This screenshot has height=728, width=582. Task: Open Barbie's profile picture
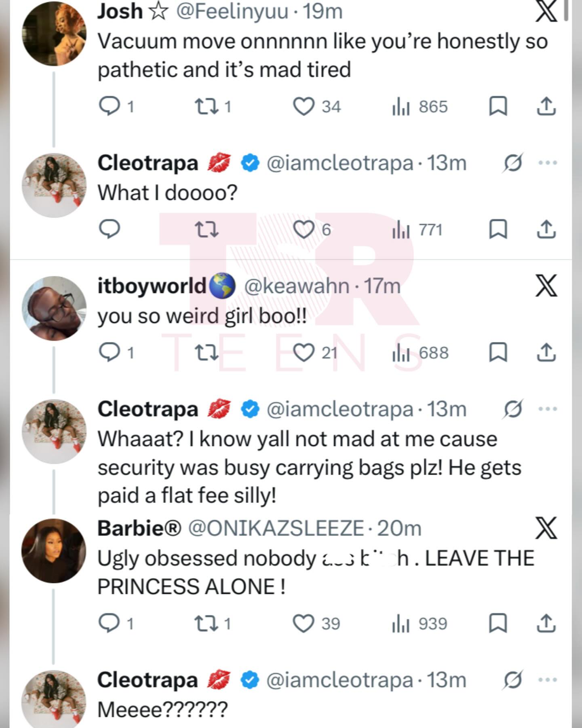pyautogui.click(x=54, y=550)
